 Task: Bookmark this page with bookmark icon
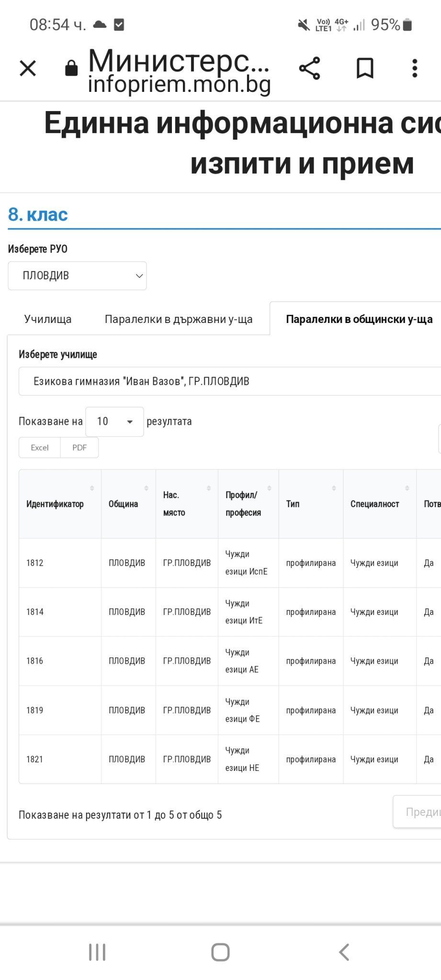coord(365,68)
